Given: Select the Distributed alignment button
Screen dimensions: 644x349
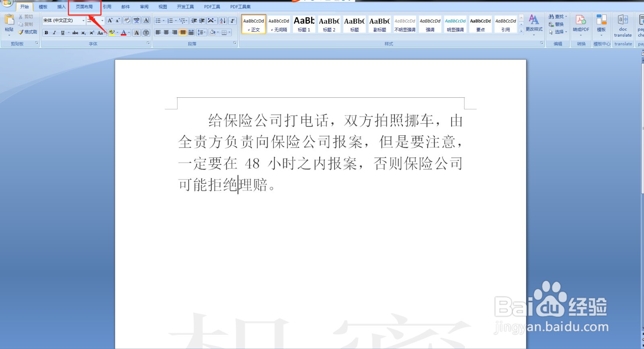Looking at the screenshot, I should 191,33.
